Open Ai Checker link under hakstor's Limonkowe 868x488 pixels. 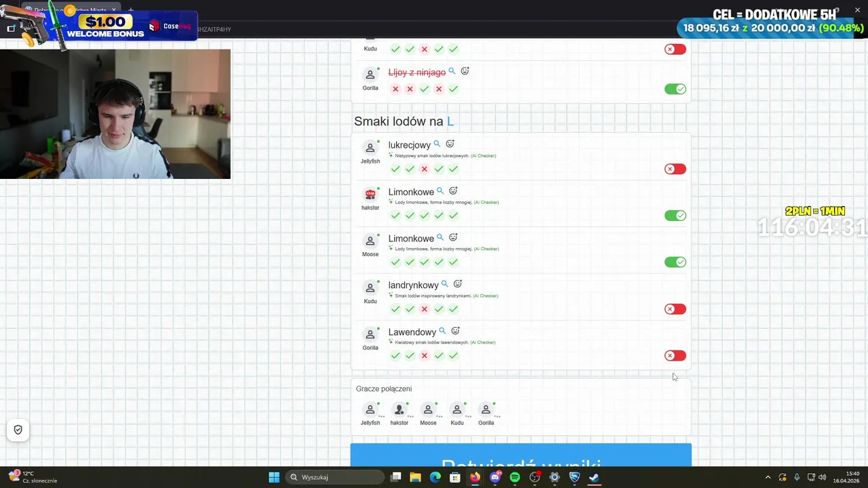point(486,202)
